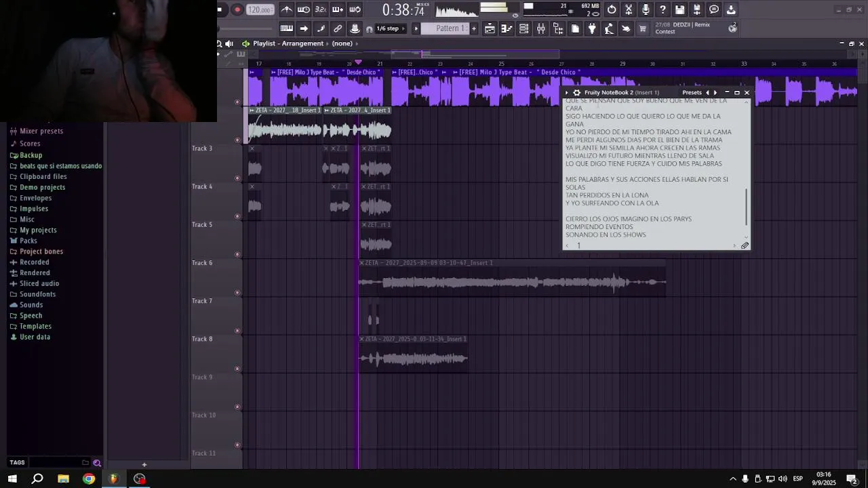
Task: Click the right-arrow auto-scroll icon
Action: point(304,28)
